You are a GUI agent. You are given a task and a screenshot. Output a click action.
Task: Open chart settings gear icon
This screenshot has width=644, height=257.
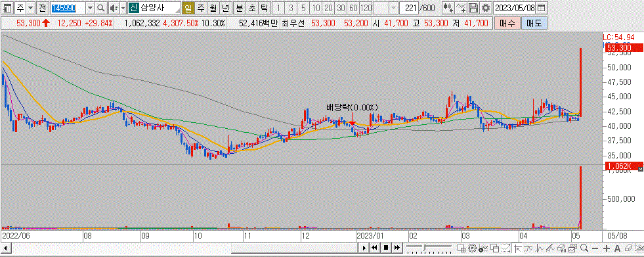click(x=486, y=7)
